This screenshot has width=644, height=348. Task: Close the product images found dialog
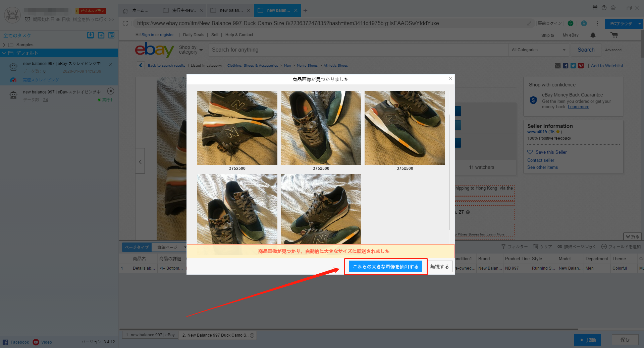click(450, 78)
